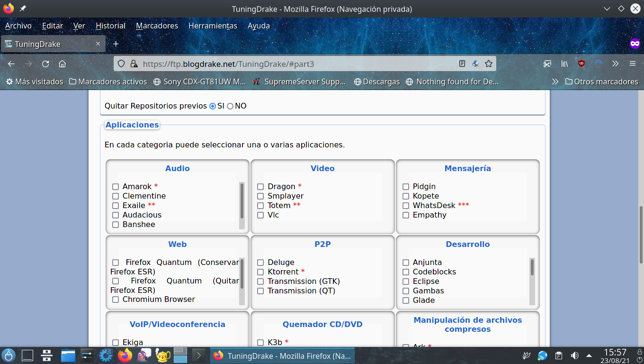Click the network globe icon in system tray
Image resolution: width=644 pixels, height=364 pixels.
coord(543,355)
